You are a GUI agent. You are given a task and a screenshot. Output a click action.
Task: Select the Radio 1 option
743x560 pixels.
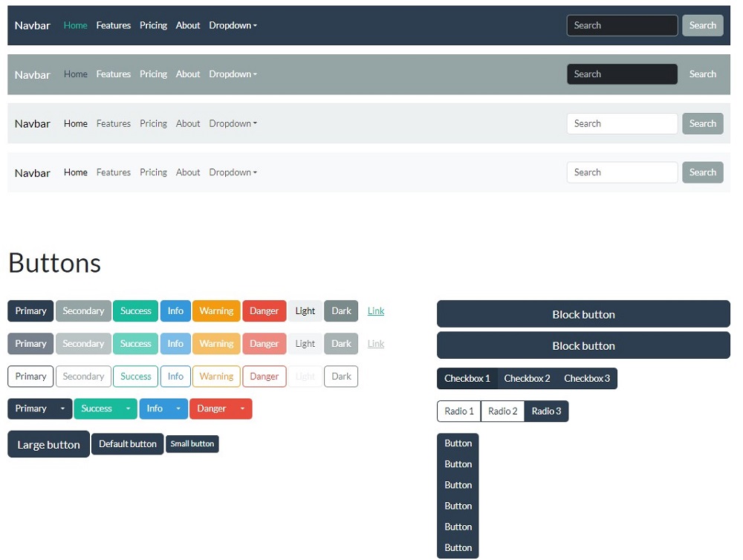[458, 411]
